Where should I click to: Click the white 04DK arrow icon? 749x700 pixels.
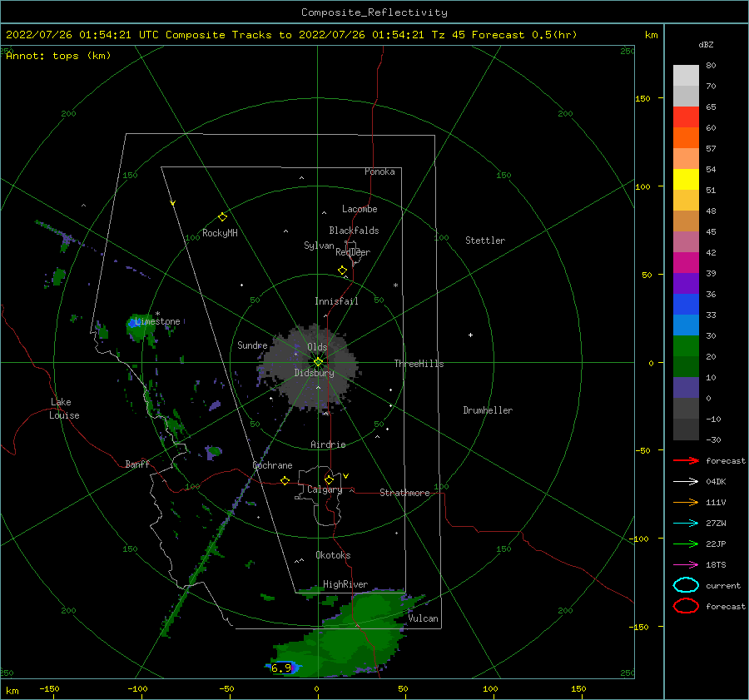[686, 482]
